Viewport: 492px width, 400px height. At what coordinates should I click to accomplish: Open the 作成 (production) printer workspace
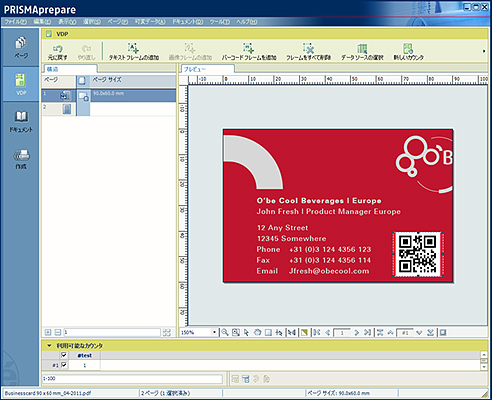click(x=21, y=159)
